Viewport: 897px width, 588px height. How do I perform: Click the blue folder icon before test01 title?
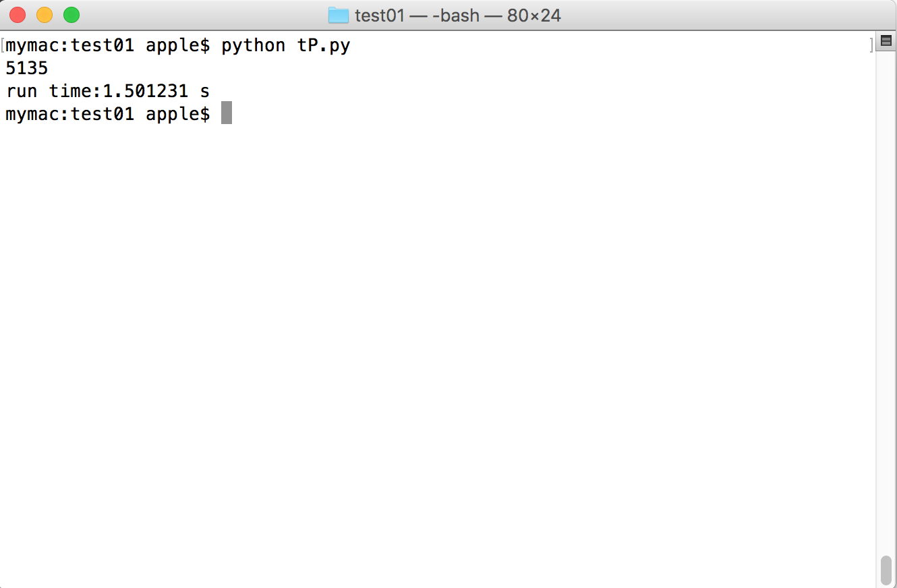pyautogui.click(x=337, y=15)
